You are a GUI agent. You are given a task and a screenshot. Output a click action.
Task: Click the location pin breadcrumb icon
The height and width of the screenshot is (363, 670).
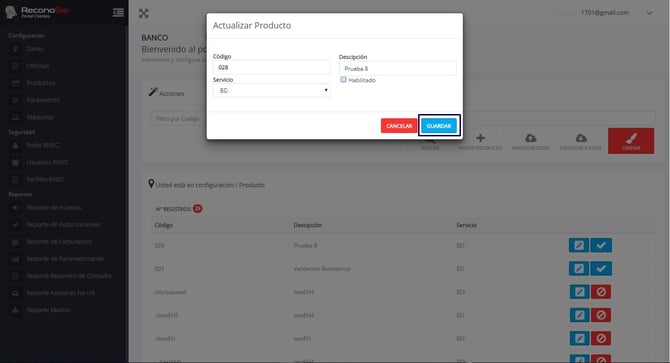point(151,184)
